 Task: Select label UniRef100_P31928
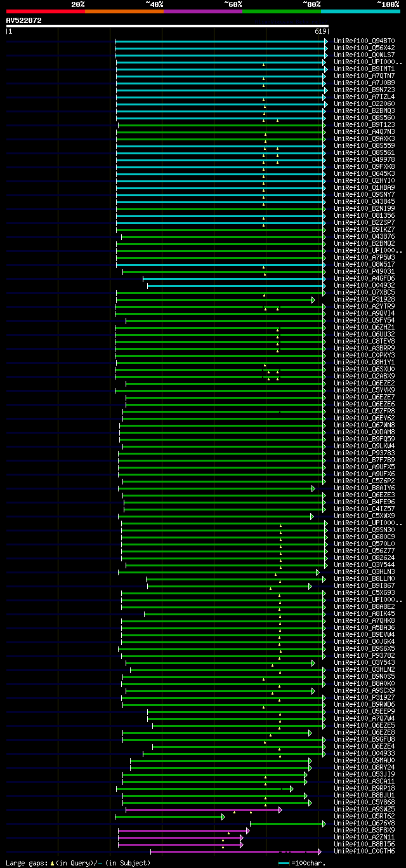[364, 300]
